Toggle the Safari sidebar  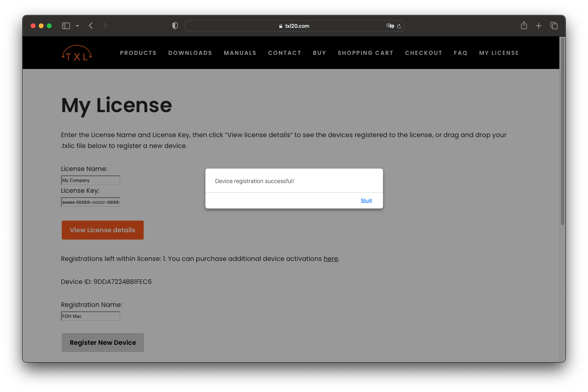tap(66, 26)
